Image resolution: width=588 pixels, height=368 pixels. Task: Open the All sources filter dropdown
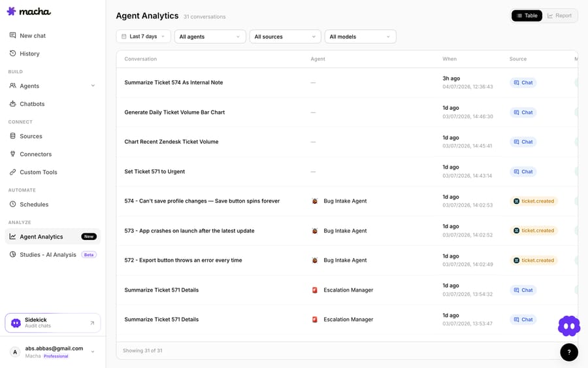click(285, 37)
